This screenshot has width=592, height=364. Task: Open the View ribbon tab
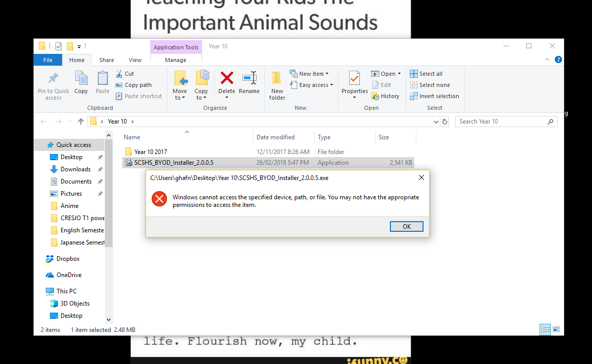click(135, 60)
